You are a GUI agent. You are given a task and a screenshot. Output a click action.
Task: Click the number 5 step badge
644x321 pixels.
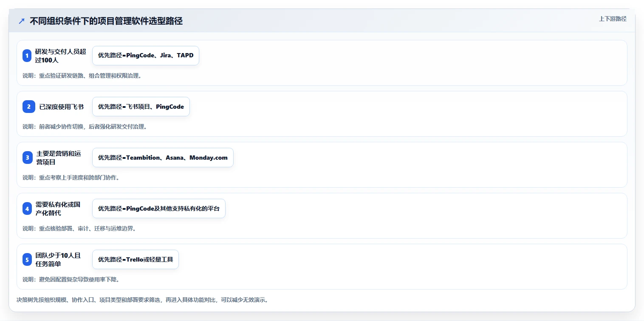click(x=27, y=259)
